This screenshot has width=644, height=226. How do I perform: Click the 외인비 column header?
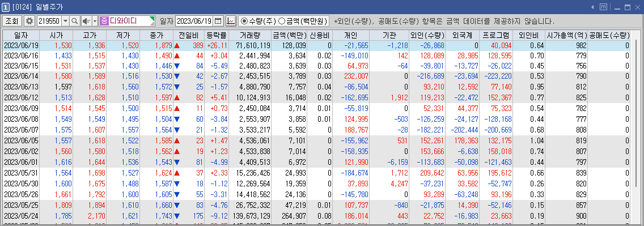529,35
